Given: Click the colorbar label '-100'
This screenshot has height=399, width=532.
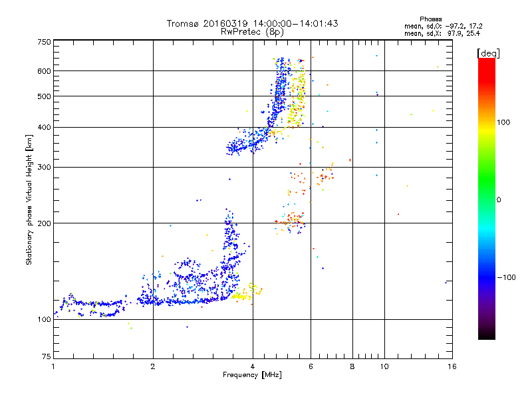Looking at the screenshot, I should (506, 277).
